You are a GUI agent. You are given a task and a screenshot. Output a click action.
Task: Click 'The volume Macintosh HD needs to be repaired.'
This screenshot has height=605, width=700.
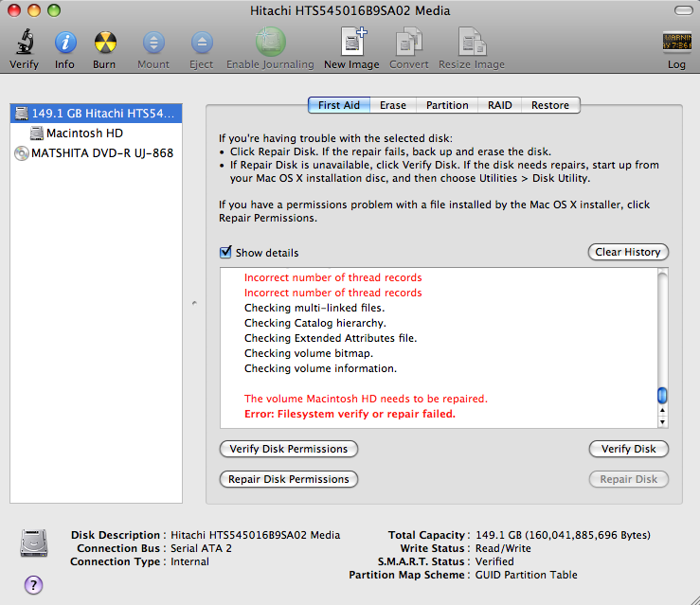click(366, 399)
